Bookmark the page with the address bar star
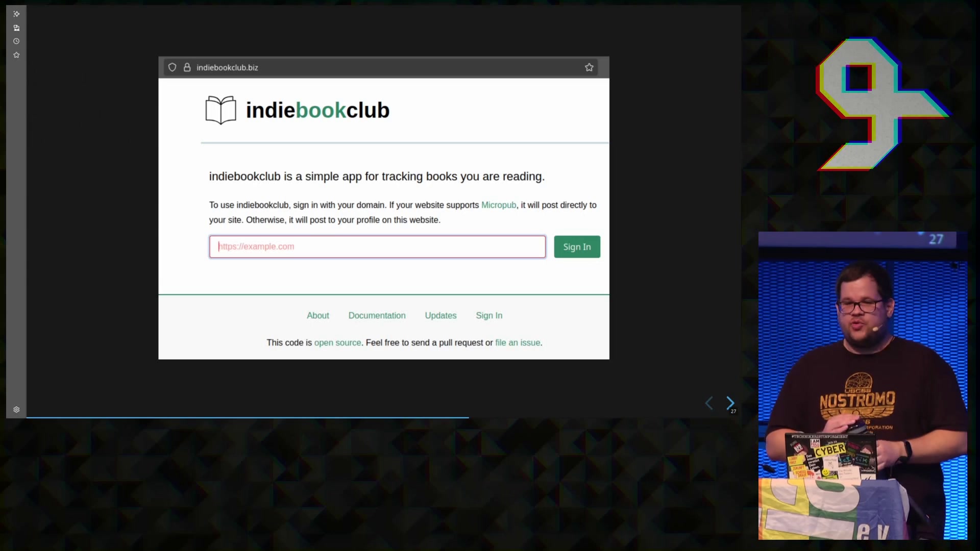This screenshot has width=980, height=551. coord(589,67)
